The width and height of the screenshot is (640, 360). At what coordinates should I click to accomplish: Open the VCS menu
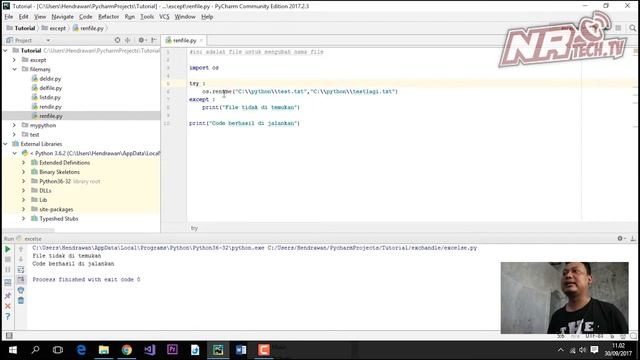tap(164, 17)
